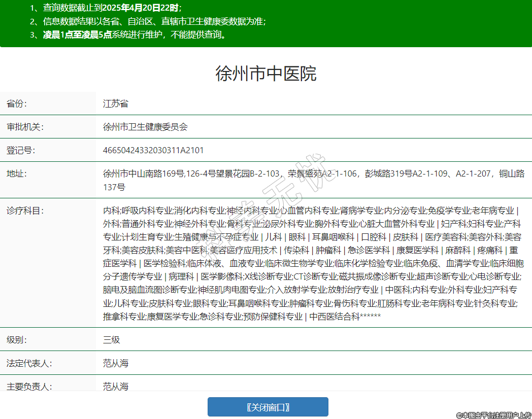This screenshot has width=532, height=419.
Task: Click 范从海 in the 法定代表人 row
Action: click(116, 363)
